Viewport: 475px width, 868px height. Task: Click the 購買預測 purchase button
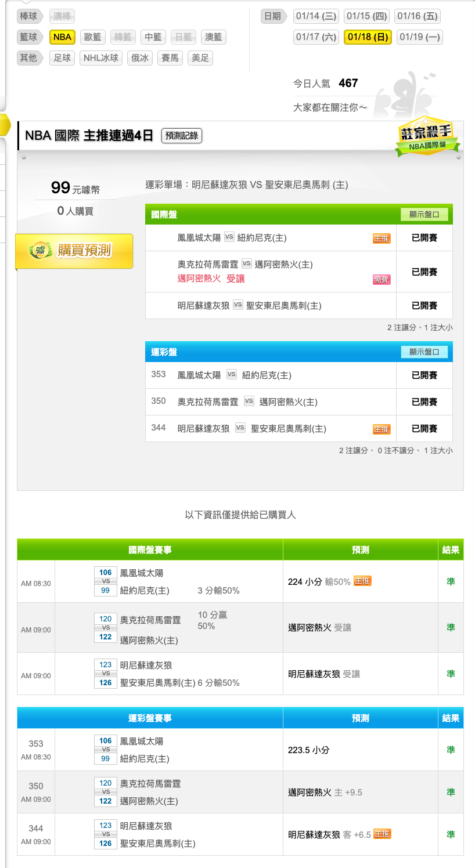coord(74,251)
